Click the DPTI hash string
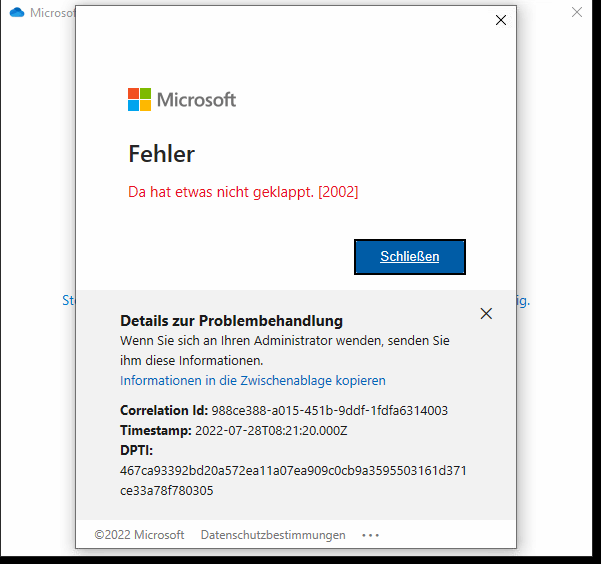The height and width of the screenshot is (564, 601). pos(293,480)
